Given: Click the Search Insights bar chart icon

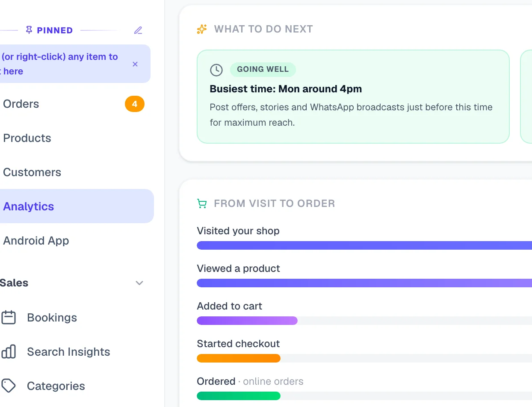Looking at the screenshot, I should pos(9,351).
